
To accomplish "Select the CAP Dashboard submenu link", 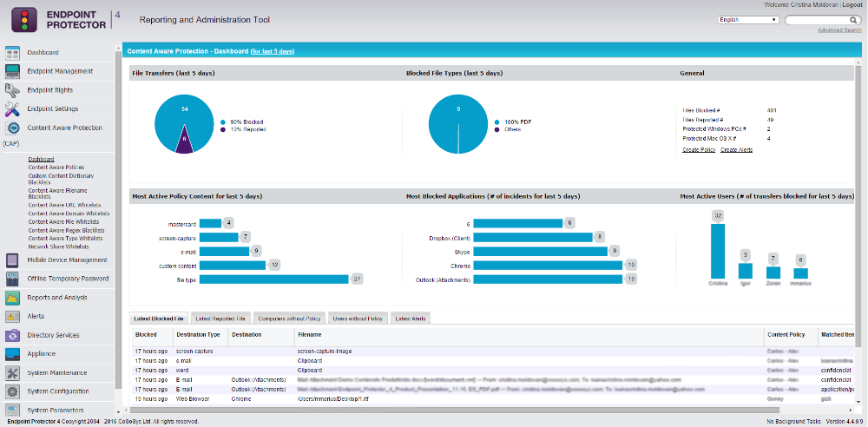I will 42,160.
